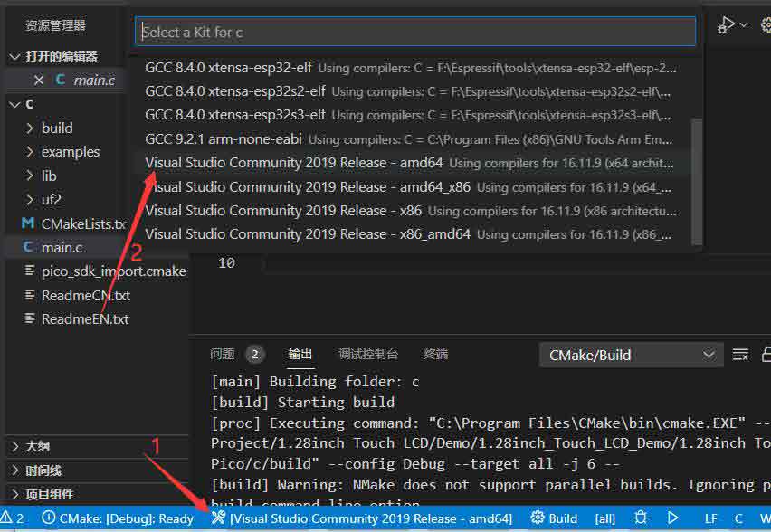771x532 pixels.
Task: Click the run and debug play icon
Action: pos(725,24)
